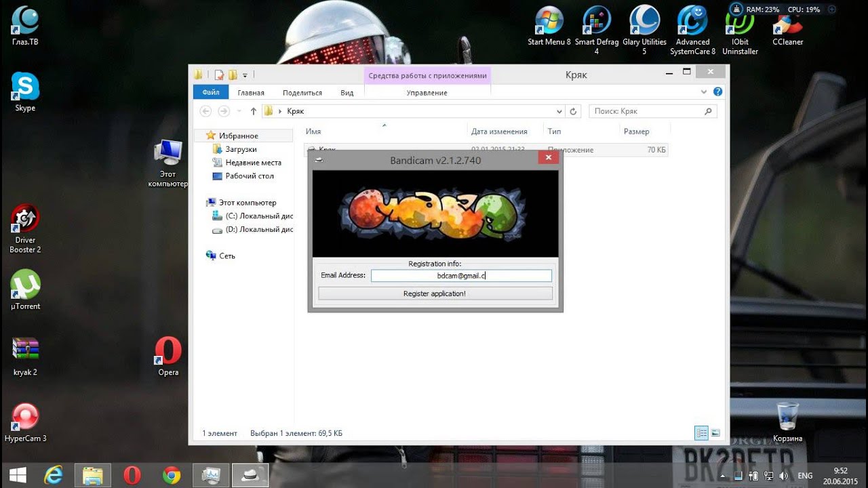Click File Explorer taskbar icon
Screen dimensions: 868x488
pyautogui.click(x=93, y=475)
